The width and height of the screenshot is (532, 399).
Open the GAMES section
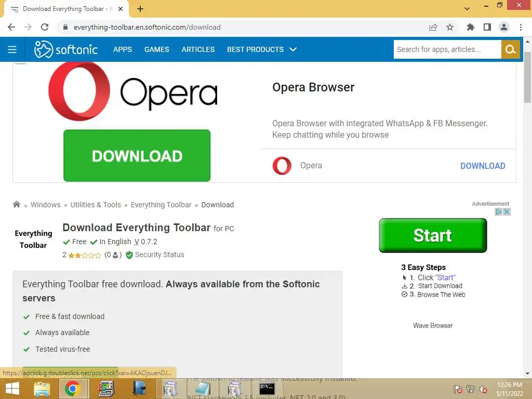point(156,49)
